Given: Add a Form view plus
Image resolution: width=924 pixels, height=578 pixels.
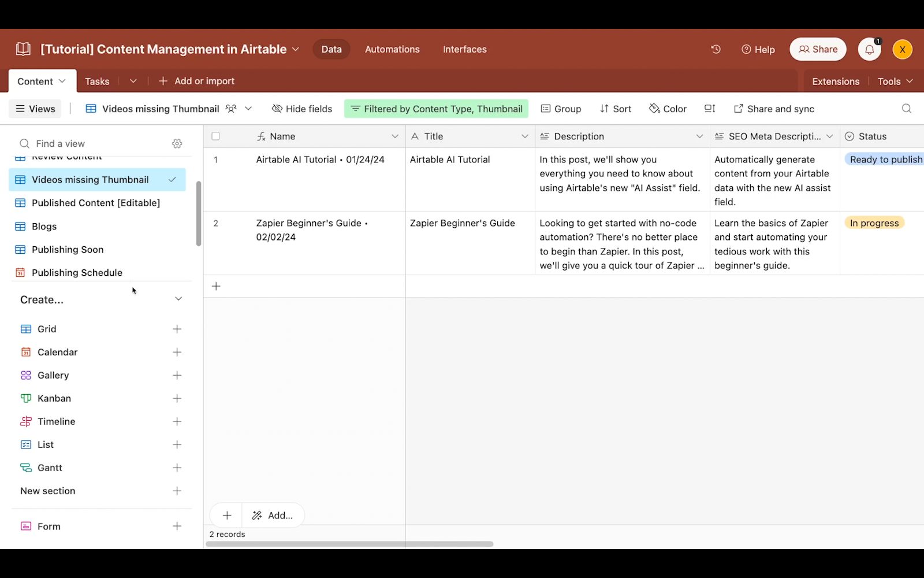Looking at the screenshot, I should point(177,526).
